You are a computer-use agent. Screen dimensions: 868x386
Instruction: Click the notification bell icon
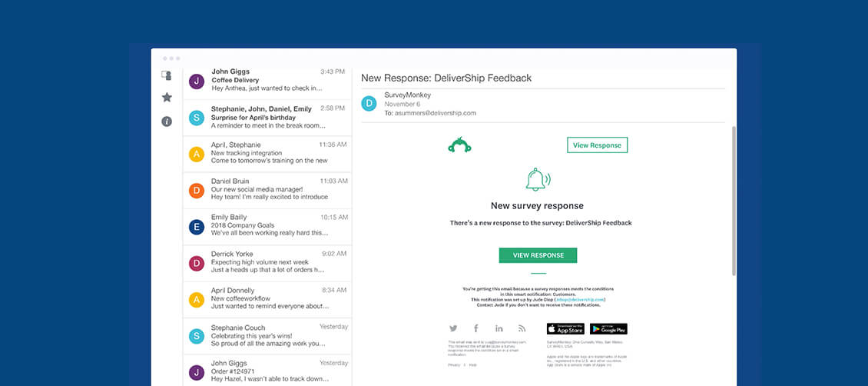[537, 179]
